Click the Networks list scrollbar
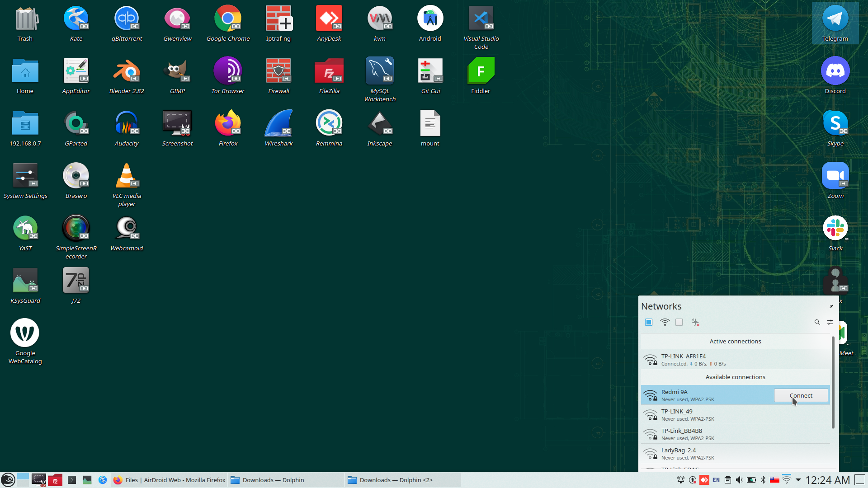The width and height of the screenshot is (868, 488). pyautogui.click(x=833, y=382)
